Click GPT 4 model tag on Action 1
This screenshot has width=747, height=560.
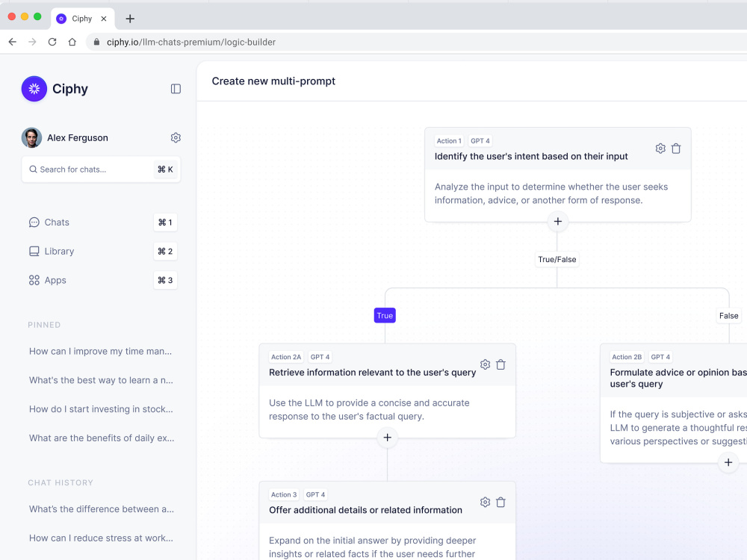480,141
